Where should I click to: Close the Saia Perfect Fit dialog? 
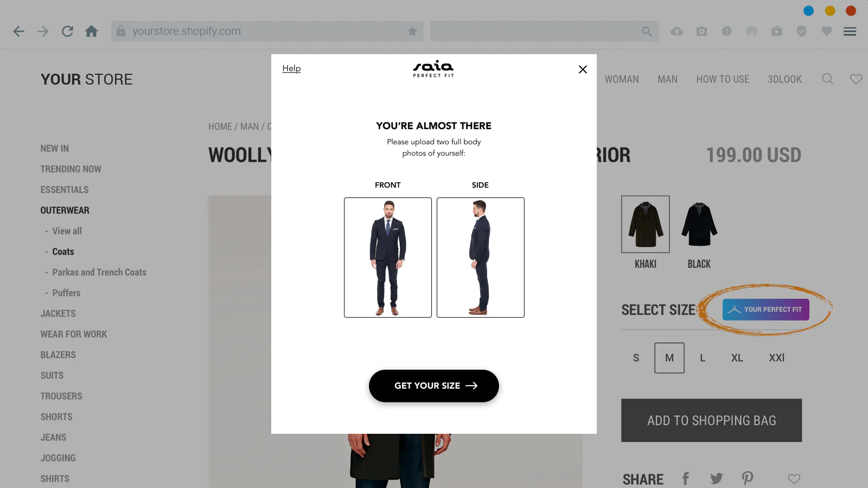pyautogui.click(x=583, y=69)
